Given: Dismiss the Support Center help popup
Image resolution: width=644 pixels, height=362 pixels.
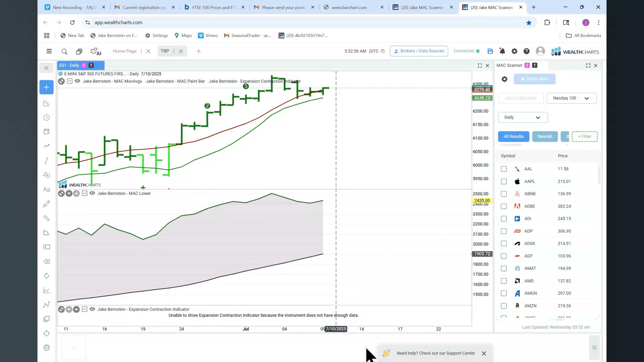Looking at the screenshot, I should [x=484, y=353].
